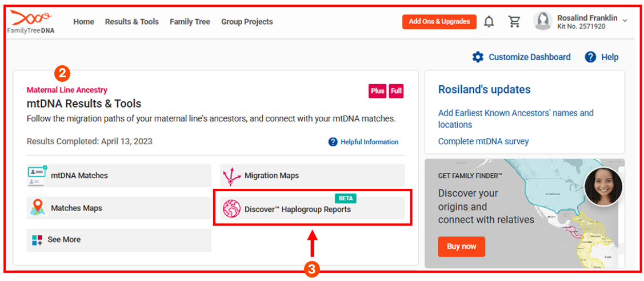Click the See More button
Image resolution: width=644 pixels, height=281 pixels.
click(x=119, y=240)
